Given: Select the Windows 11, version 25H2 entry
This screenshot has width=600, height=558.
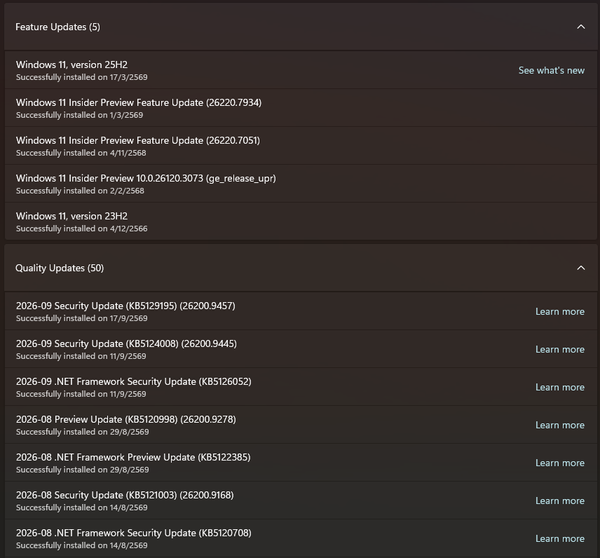Looking at the screenshot, I should click(x=301, y=70).
